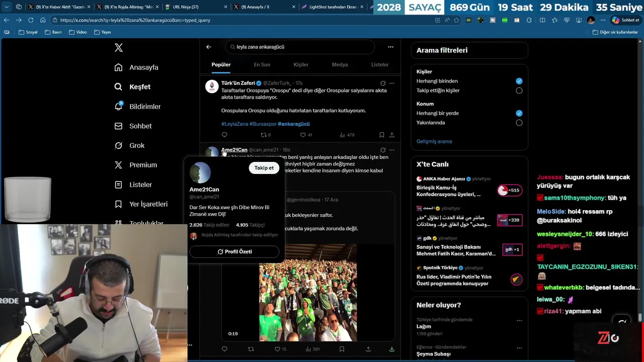Select Takip ettiğin kişiler option
This screenshot has width=644, height=362.
519,90
